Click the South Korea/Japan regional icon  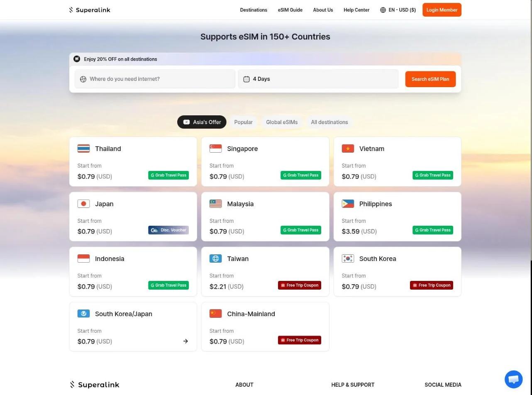coord(83,314)
